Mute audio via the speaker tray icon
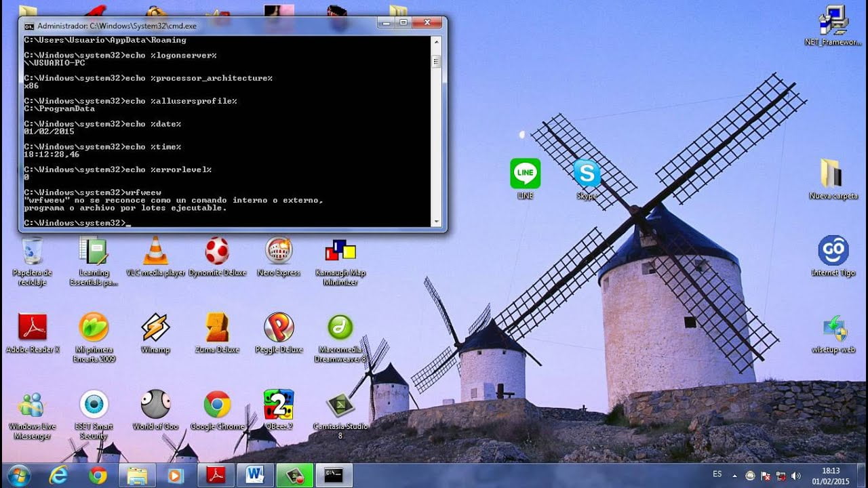This screenshot has width=868, height=488. click(x=795, y=474)
